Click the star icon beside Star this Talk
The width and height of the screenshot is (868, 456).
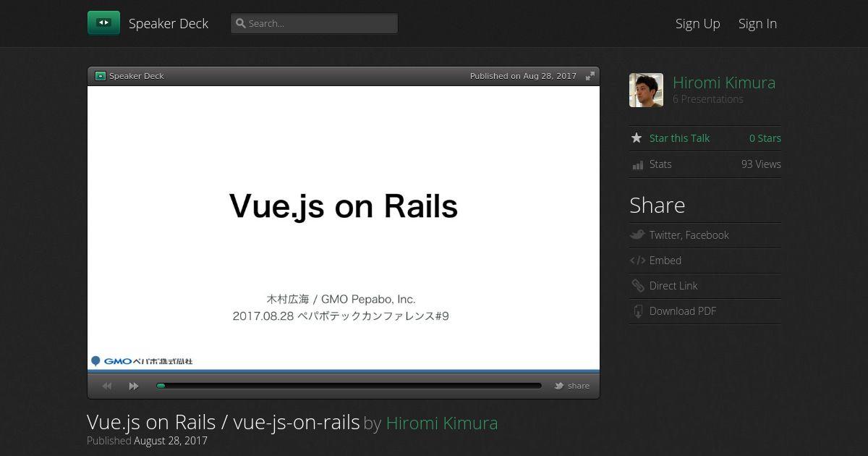pyautogui.click(x=637, y=138)
